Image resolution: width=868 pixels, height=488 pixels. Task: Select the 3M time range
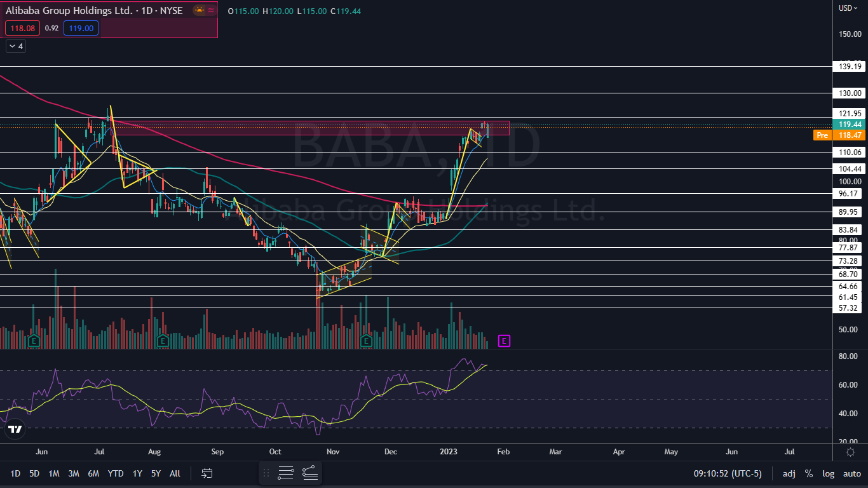click(74, 473)
